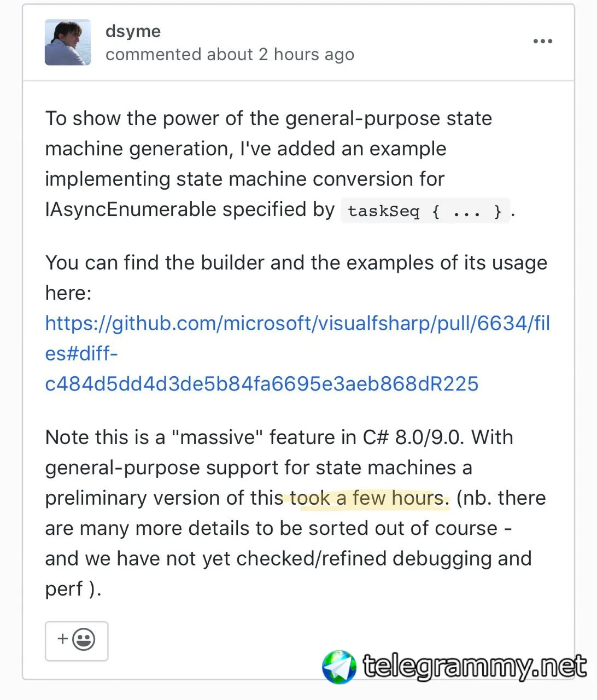
Task: Open dsyme's profile avatar picture
Action: click(68, 43)
